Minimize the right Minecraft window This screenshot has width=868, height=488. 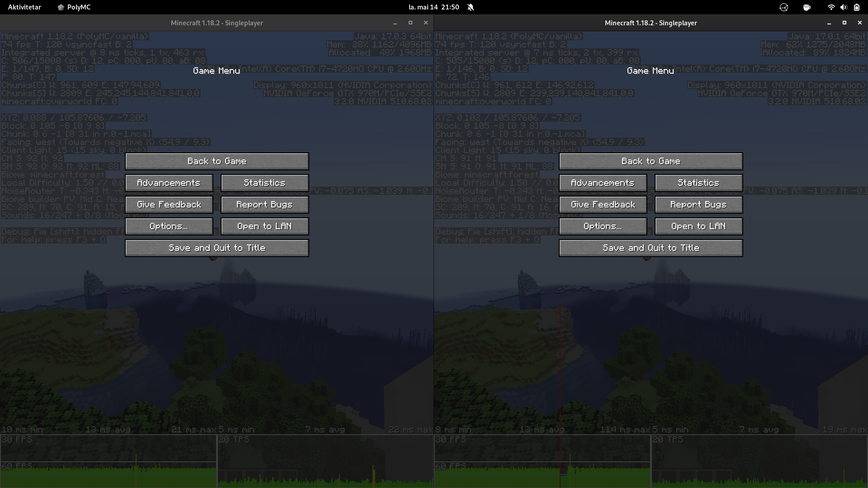click(x=829, y=23)
